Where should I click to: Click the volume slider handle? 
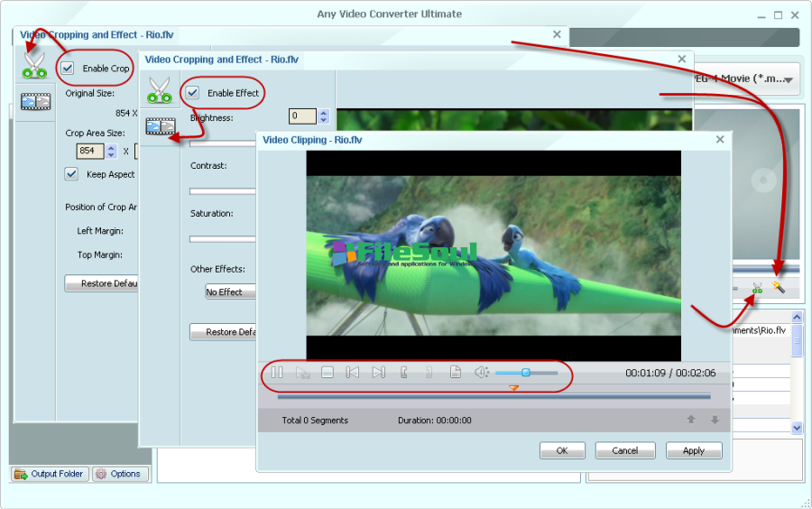click(526, 373)
